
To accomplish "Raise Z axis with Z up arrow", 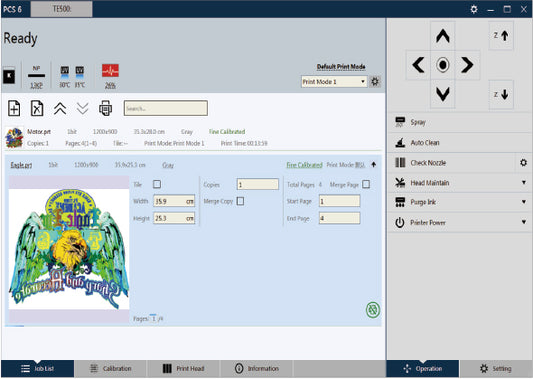I will [501, 35].
